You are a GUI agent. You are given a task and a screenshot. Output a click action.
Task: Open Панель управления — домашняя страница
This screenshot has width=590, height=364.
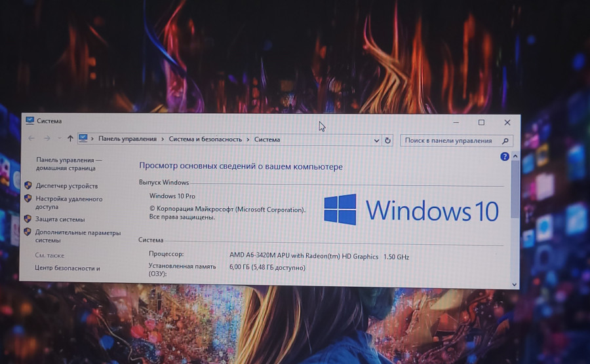click(x=69, y=164)
